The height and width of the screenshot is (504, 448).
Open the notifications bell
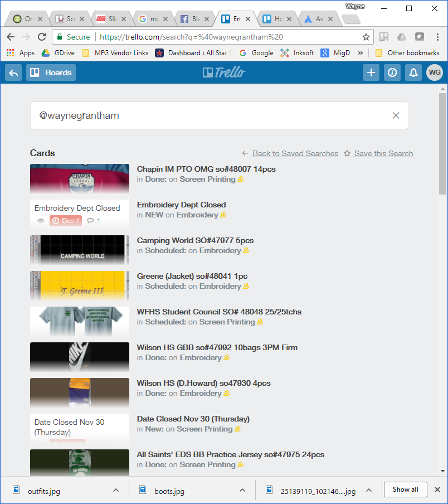413,72
